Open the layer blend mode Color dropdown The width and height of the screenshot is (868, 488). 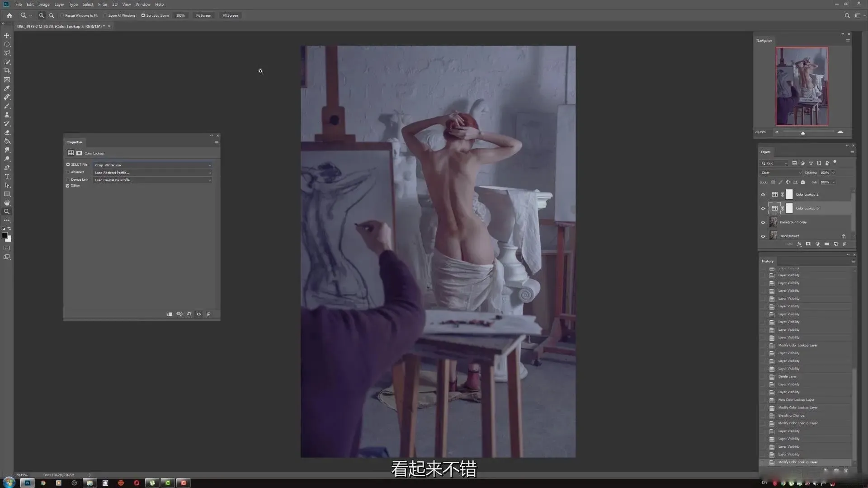pyautogui.click(x=781, y=173)
